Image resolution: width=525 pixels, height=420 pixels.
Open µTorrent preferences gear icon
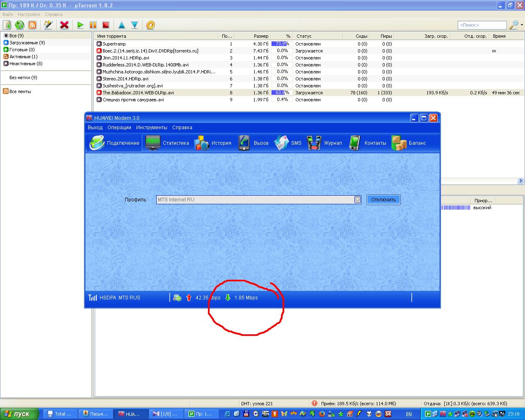point(151,25)
